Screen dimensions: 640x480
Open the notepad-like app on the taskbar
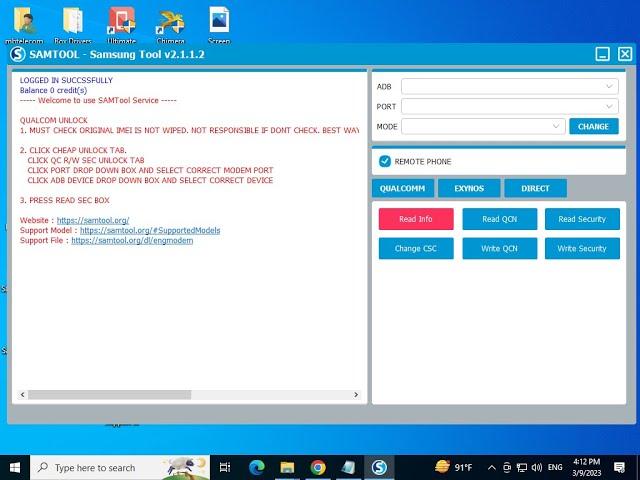tap(348, 467)
